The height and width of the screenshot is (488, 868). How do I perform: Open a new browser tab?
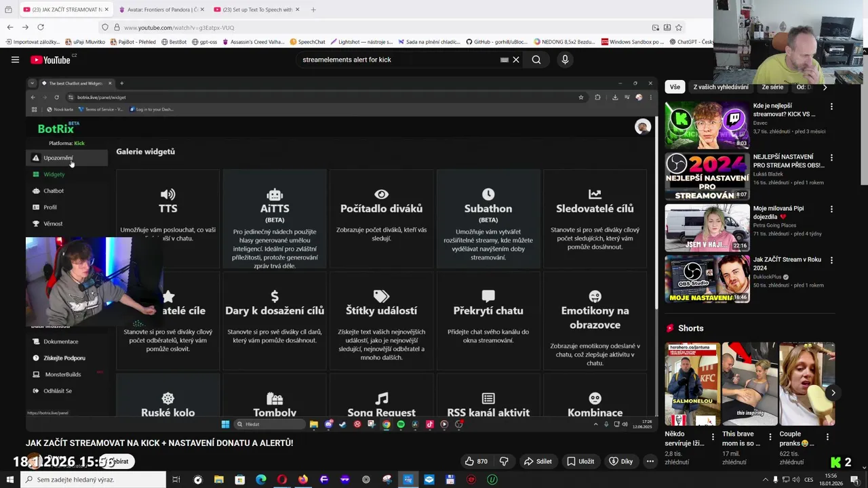point(313,9)
